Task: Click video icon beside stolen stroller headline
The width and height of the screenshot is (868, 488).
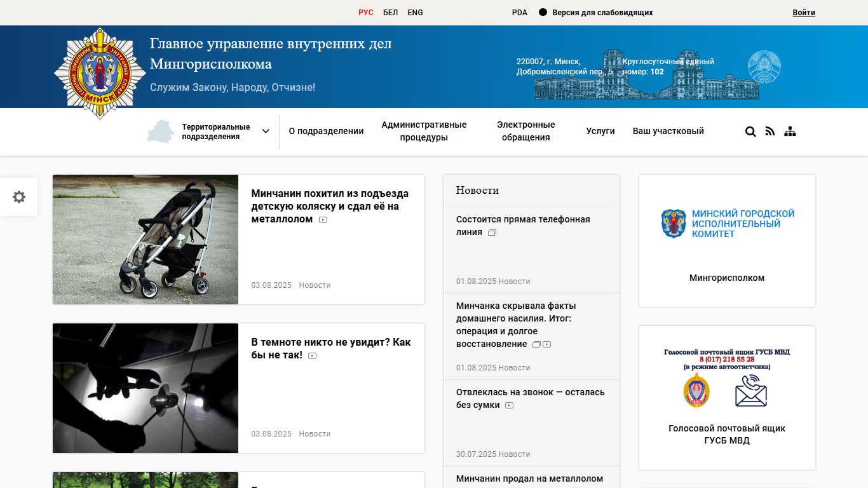Action: click(x=323, y=220)
